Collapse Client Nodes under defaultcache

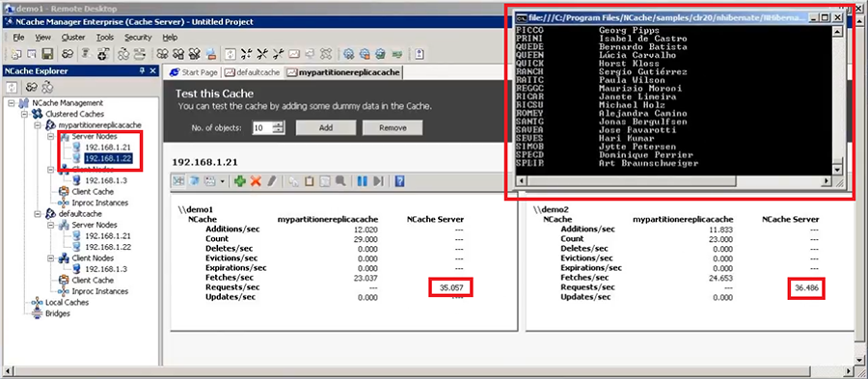(50, 257)
